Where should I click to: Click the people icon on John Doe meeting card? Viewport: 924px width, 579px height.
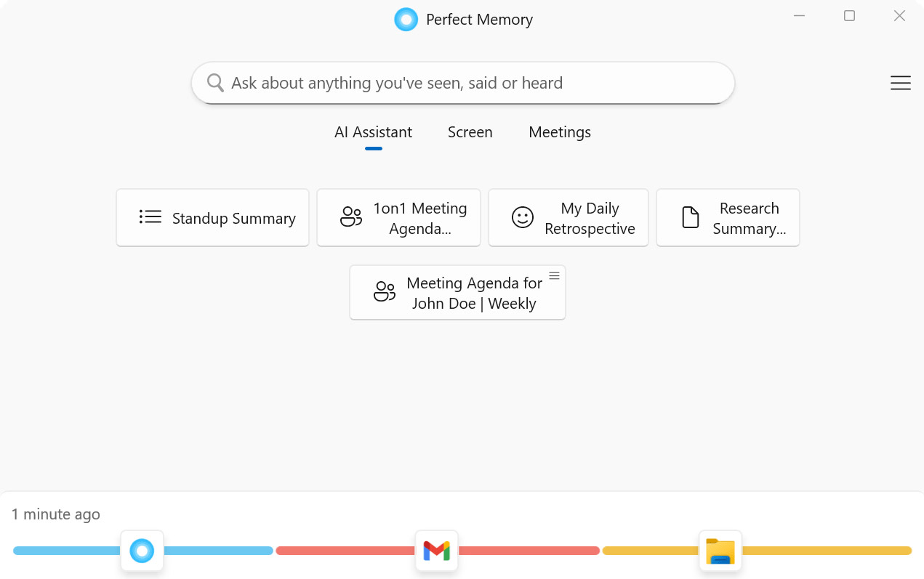[x=383, y=292]
